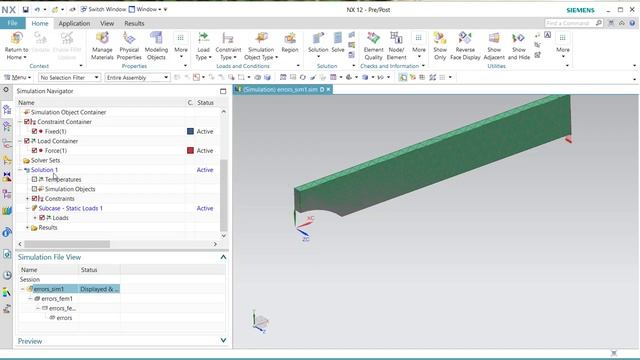Click the Show and Hide icon
Screen dimensions: 640x360
(518, 38)
